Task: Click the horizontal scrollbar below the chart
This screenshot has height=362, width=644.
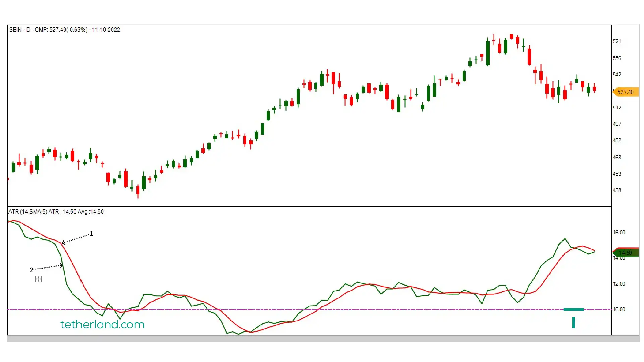Action: pyautogui.click(x=323, y=339)
